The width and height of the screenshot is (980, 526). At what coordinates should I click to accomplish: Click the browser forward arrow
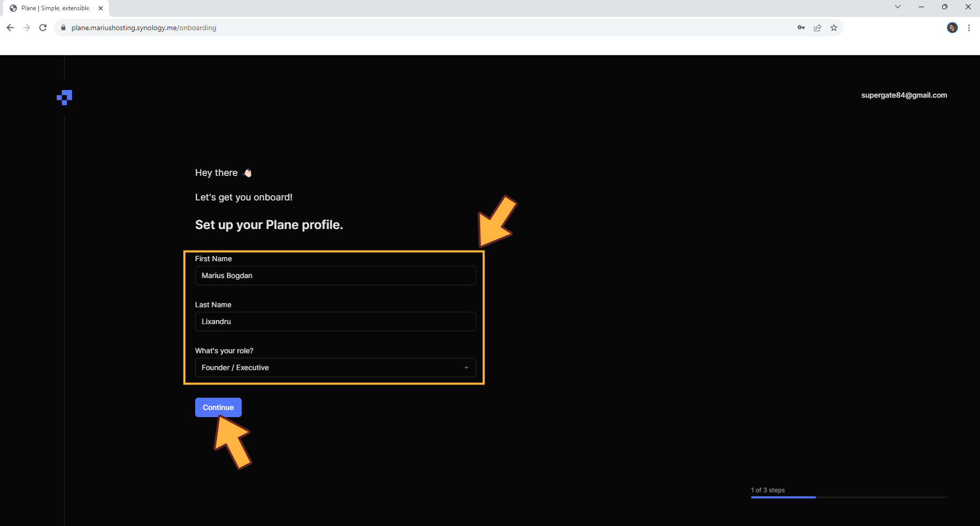[27, 28]
